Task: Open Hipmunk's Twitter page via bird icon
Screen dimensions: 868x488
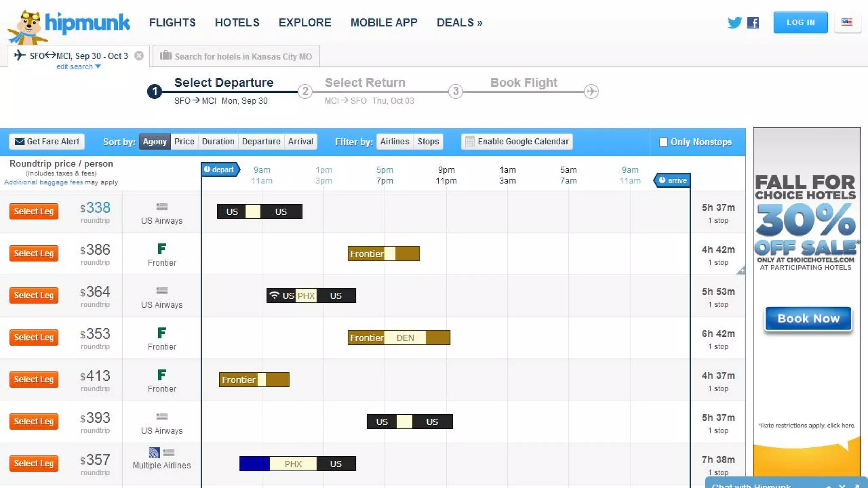Action: coord(734,22)
